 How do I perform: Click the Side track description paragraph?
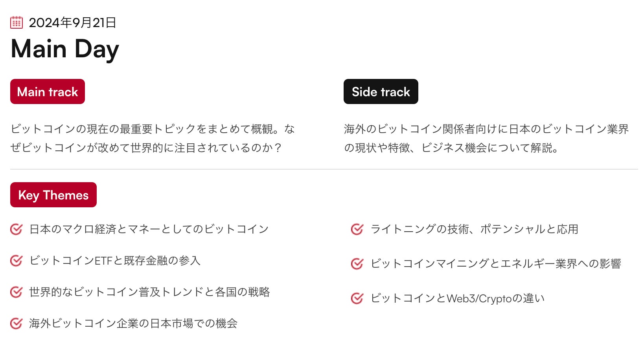click(x=486, y=138)
